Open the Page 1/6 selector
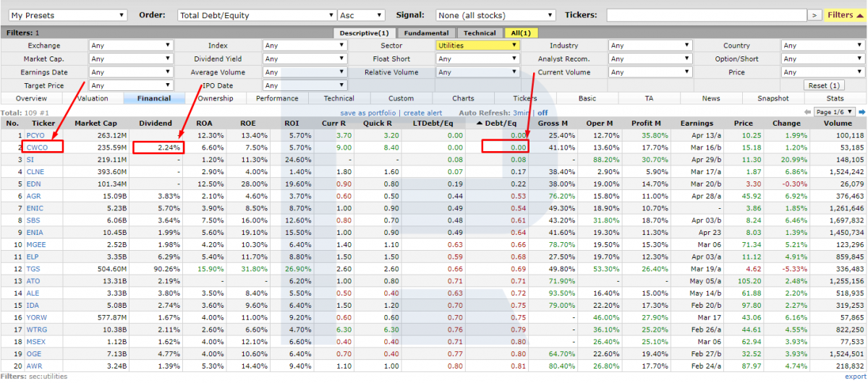Screen dimensions: 868x383 (835, 112)
